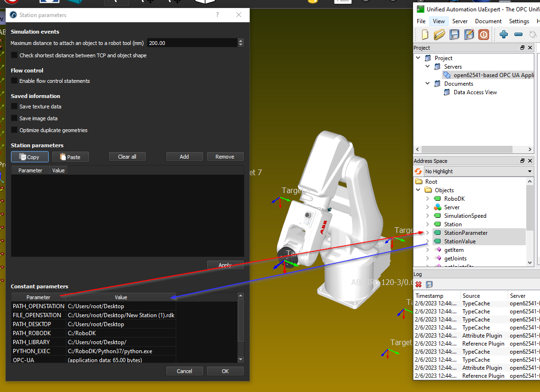
Task: Click the Root folder icon in Address Space
Action: 419,181
